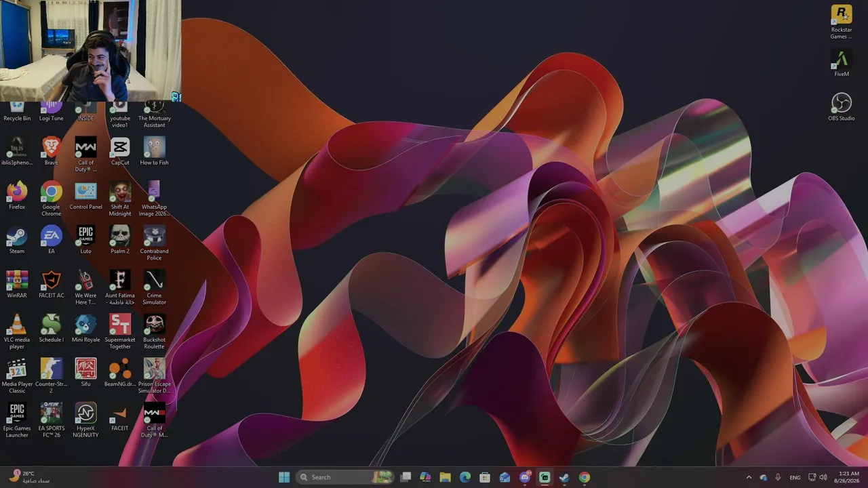Select the Schedule I game icon
This screenshot has height=488, width=868.
pos(51,328)
